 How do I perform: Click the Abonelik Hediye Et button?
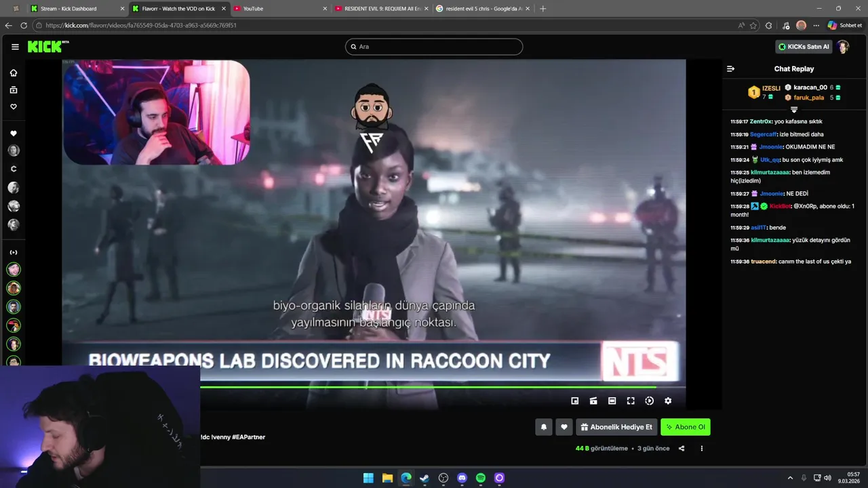tap(616, 427)
